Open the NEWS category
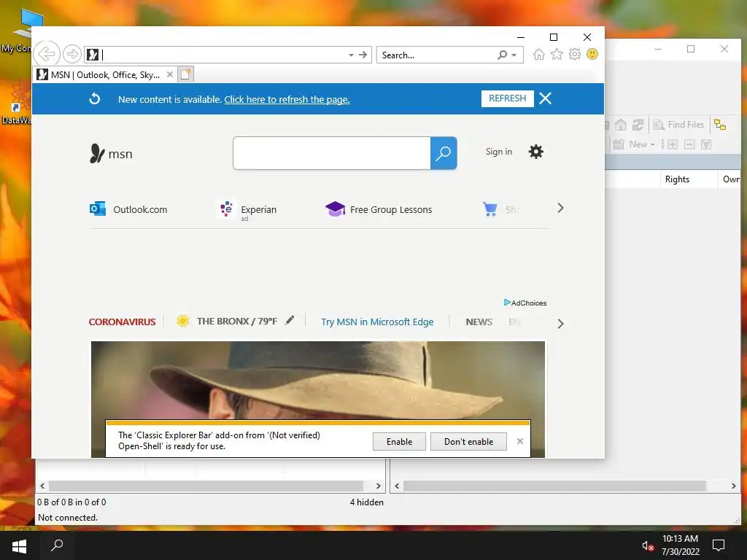This screenshot has width=747, height=560. (x=479, y=322)
